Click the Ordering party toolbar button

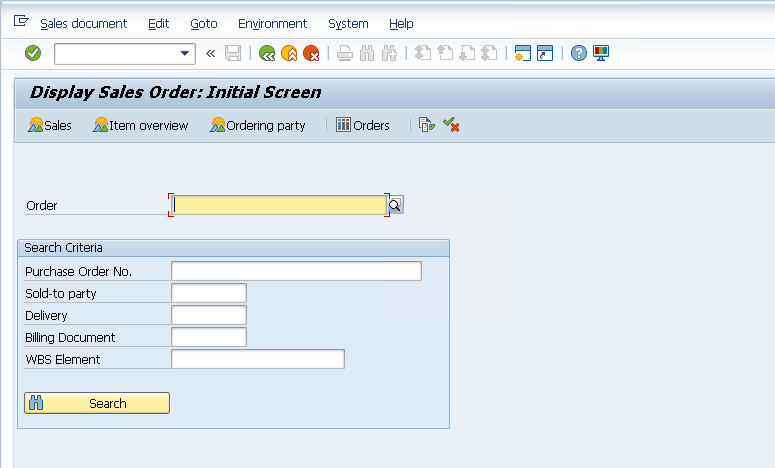[257, 125]
